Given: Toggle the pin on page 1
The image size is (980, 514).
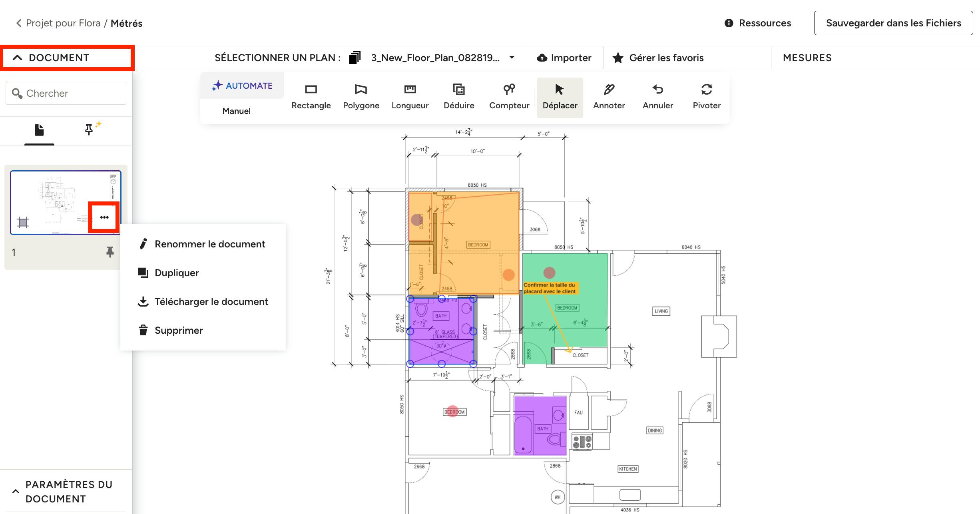Looking at the screenshot, I should click(110, 252).
